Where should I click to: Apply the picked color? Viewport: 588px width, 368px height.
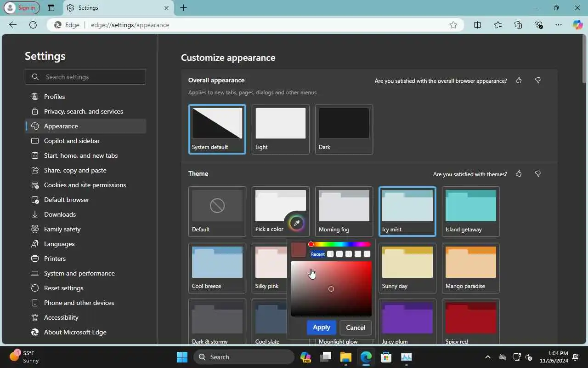click(322, 328)
